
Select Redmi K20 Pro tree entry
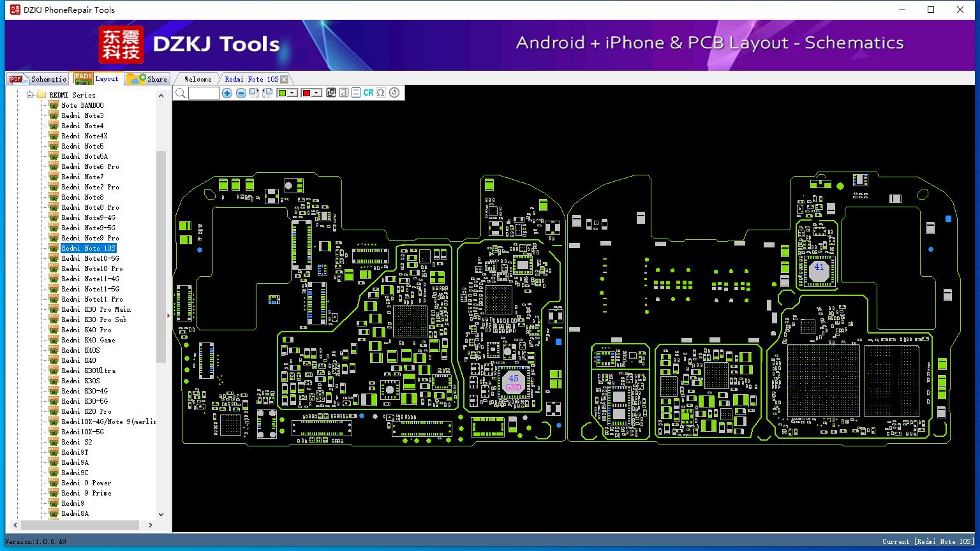(x=86, y=411)
